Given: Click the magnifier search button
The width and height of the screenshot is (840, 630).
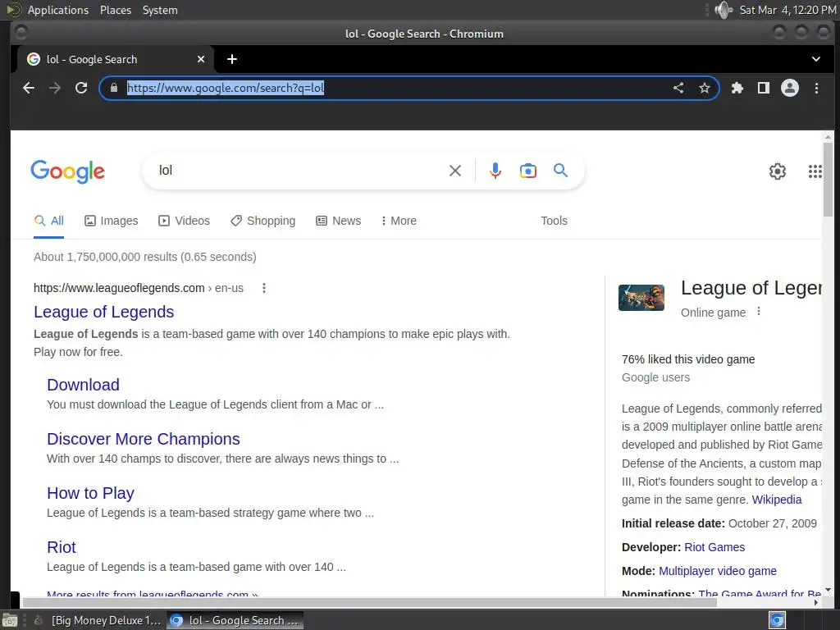Looking at the screenshot, I should click(560, 171).
